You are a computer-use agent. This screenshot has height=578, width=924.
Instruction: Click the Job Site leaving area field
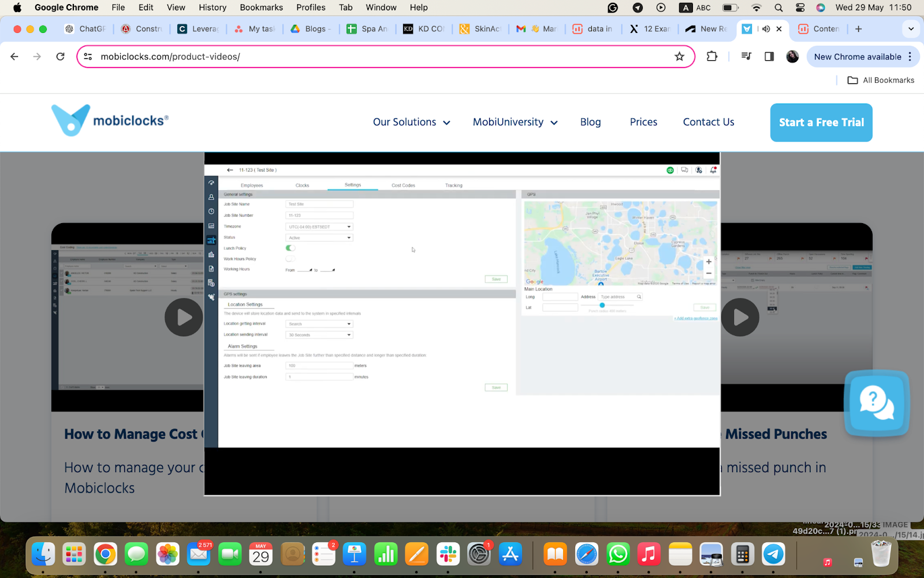[319, 366]
